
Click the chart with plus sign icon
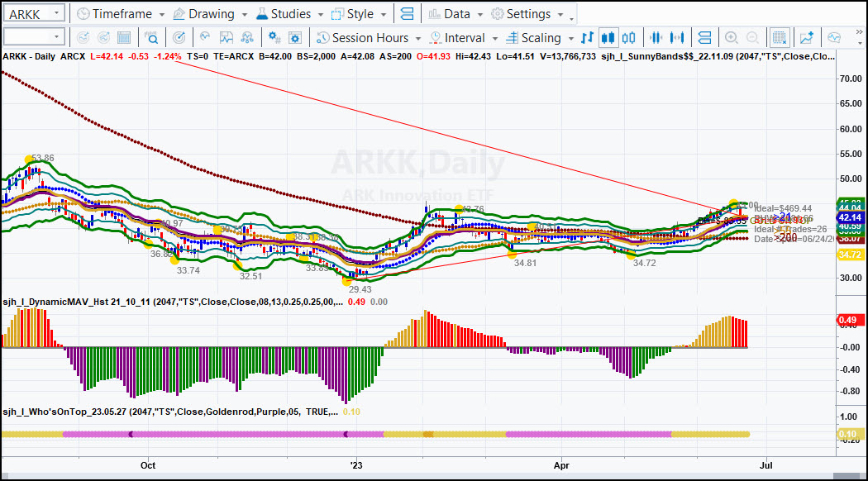(x=807, y=38)
